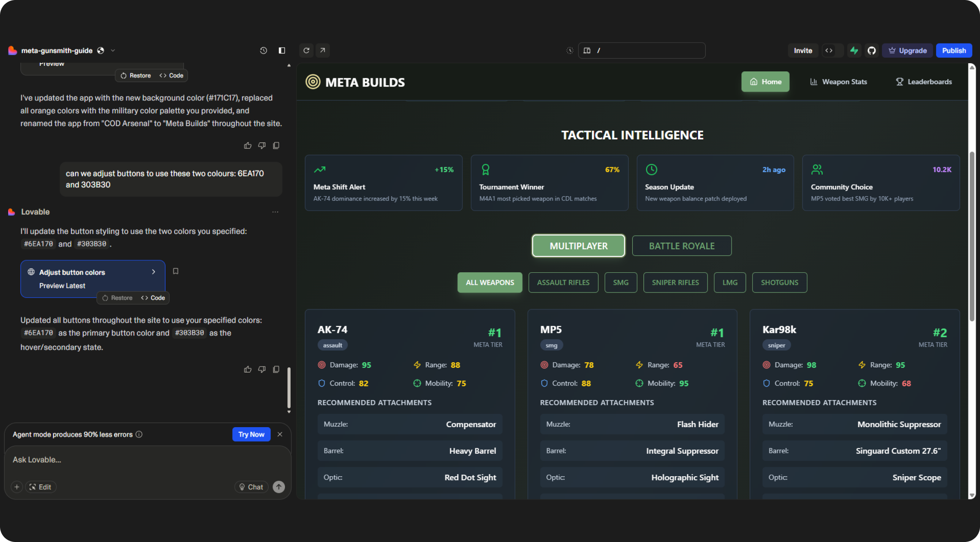980x542 pixels.
Task: Open the Weapon Stats nav tab
Action: (x=838, y=82)
